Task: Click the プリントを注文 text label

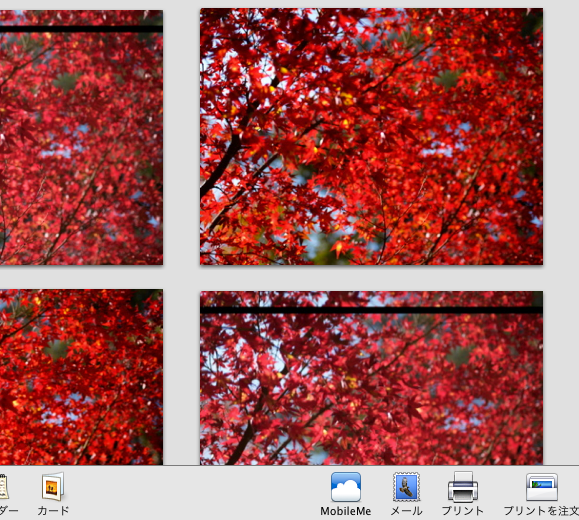Action: [x=541, y=511]
